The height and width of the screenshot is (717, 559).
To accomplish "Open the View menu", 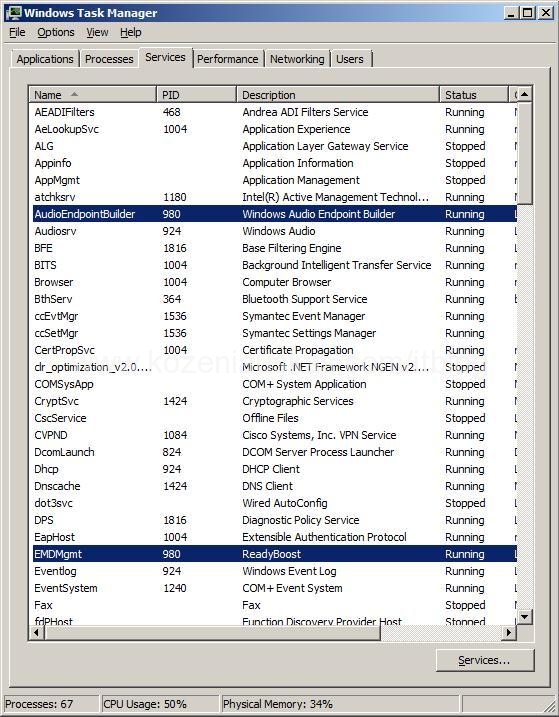I will click(97, 32).
